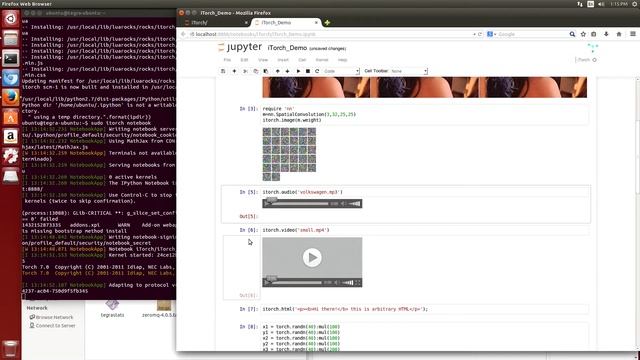Screen dimensions: 640x360
Task: Bookmark this page with the star icon
Action: pyautogui.click(x=583, y=34)
